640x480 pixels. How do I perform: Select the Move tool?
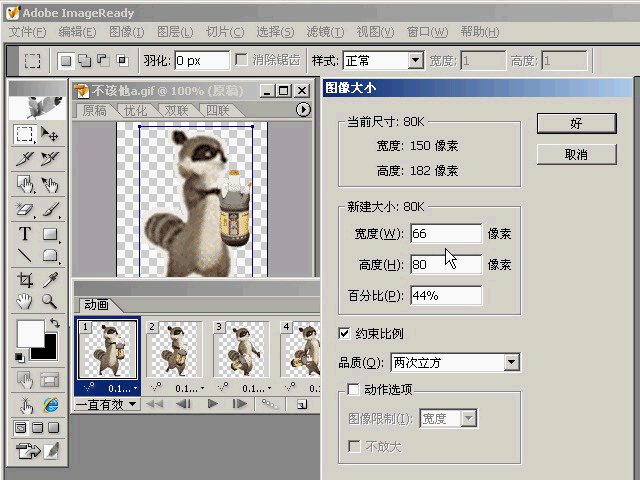[x=50, y=134]
